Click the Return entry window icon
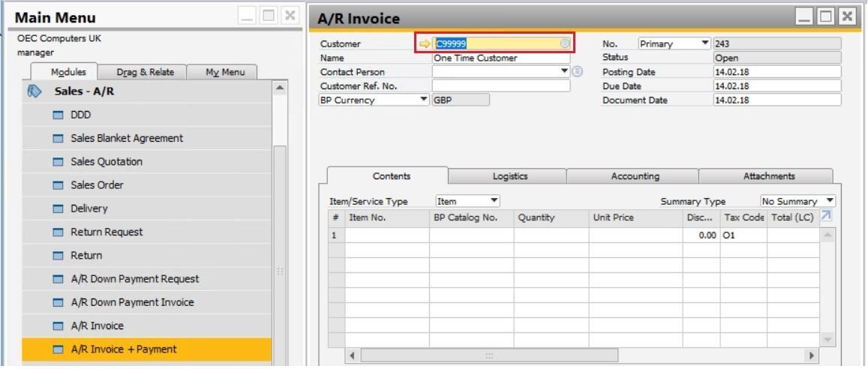The height and width of the screenshot is (369, 868). point(58,256)
